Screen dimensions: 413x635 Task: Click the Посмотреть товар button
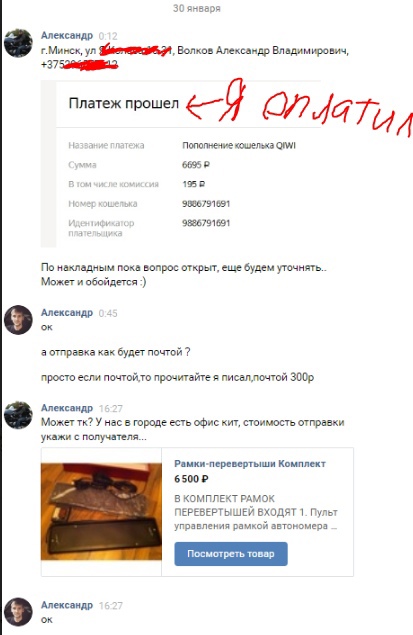[231, 554]
